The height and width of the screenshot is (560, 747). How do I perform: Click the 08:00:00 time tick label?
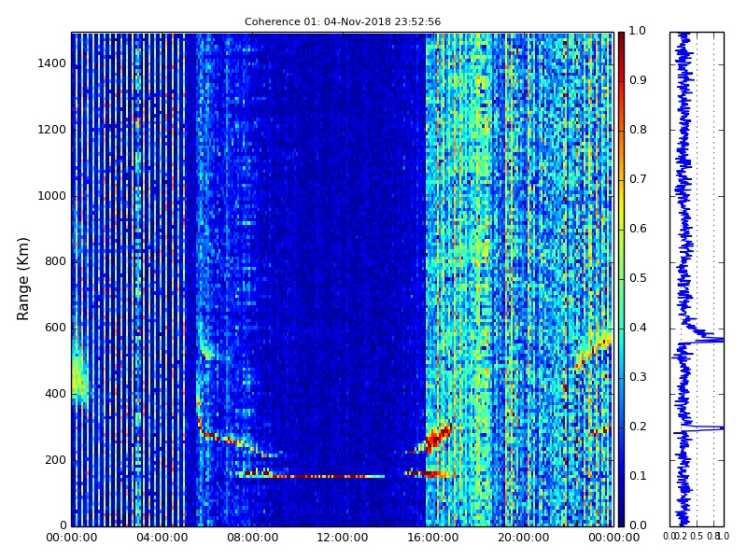point(252,538)
